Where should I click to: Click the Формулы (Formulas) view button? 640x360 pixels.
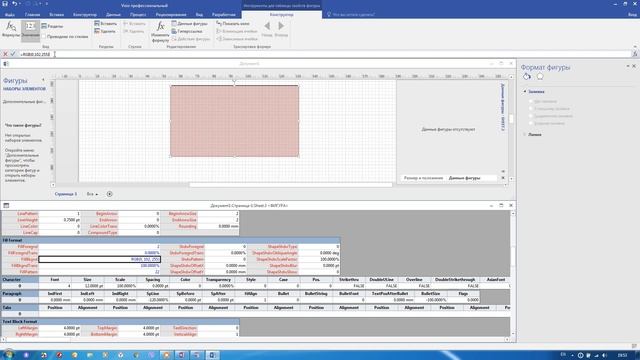(x=11, y=30)
